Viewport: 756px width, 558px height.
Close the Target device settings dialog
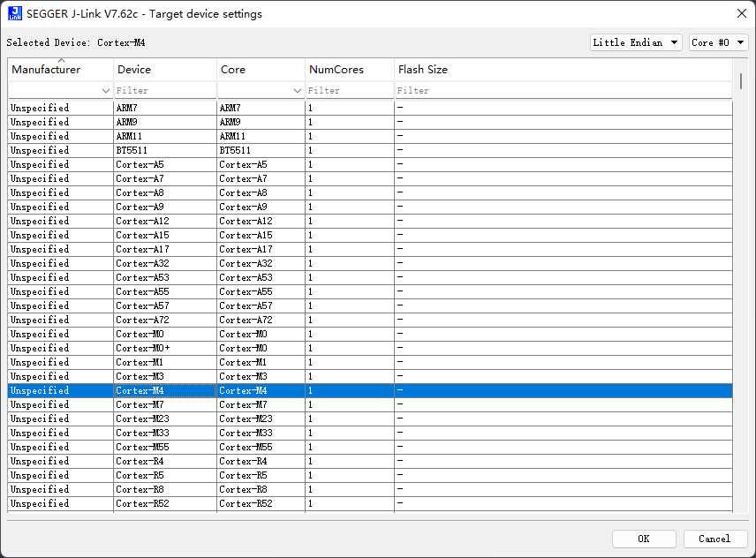pyautogui.click(x=739, y=13)
